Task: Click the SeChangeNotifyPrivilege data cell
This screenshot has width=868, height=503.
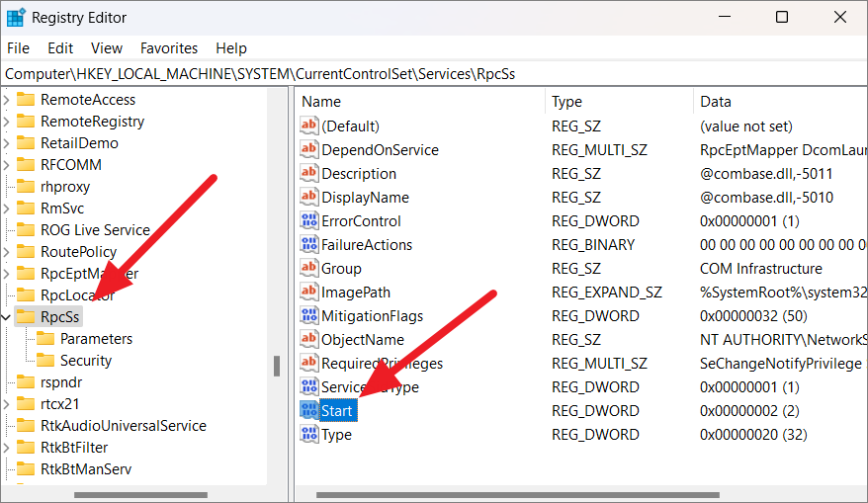Action: click(x=781, y=364)
